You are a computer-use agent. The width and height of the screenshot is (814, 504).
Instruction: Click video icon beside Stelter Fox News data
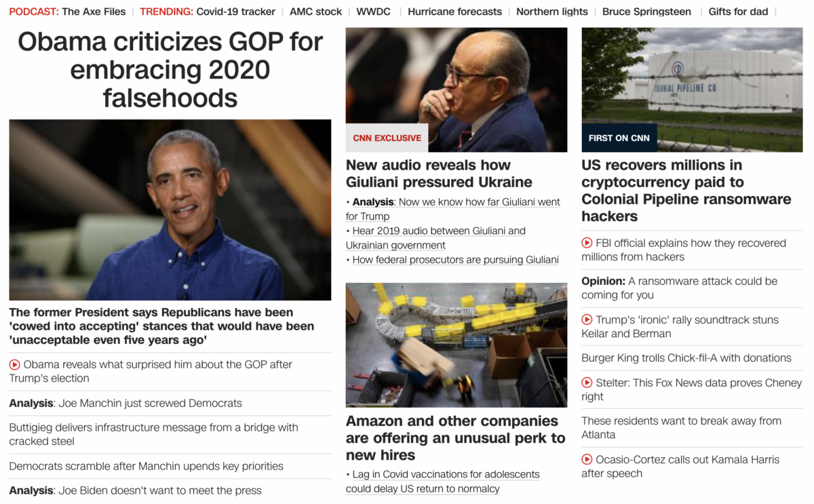tap(587, 383)
